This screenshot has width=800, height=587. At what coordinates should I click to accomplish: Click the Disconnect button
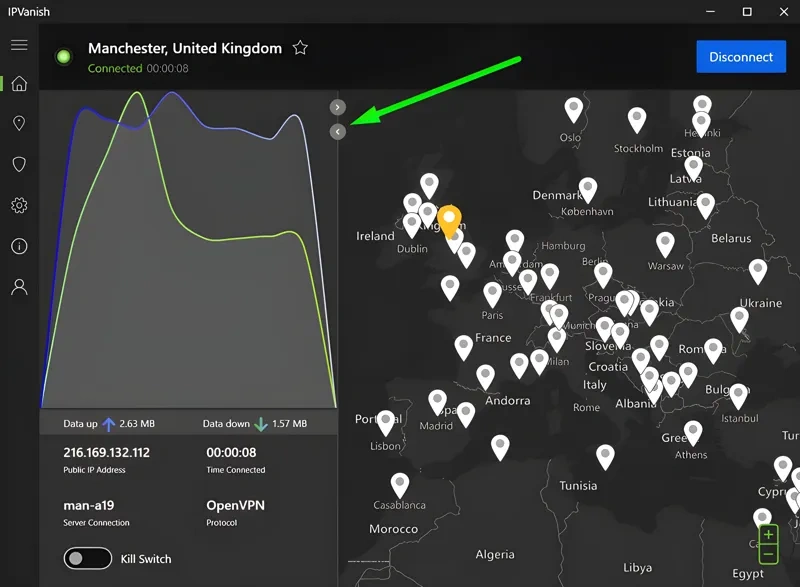tap(741, 57)
